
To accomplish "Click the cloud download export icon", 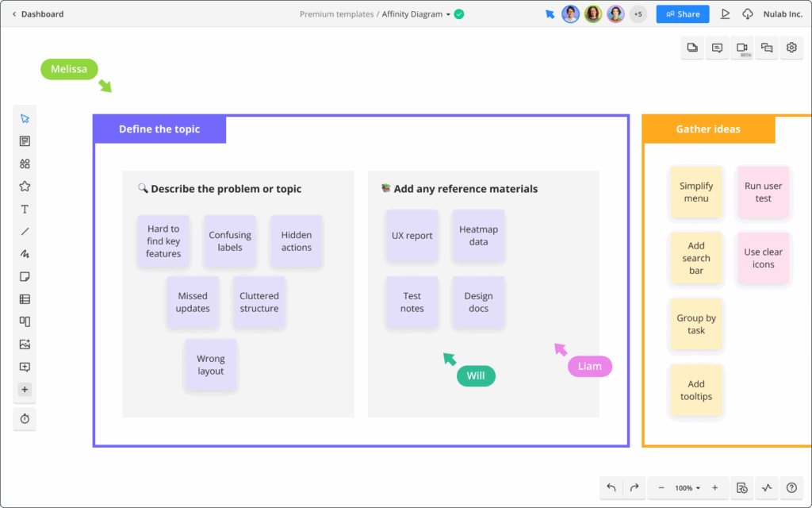I will pos(747,14).
